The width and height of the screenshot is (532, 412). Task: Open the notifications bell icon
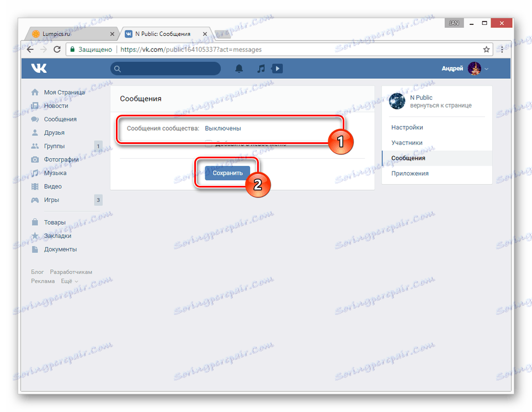[x=239, y=68]
